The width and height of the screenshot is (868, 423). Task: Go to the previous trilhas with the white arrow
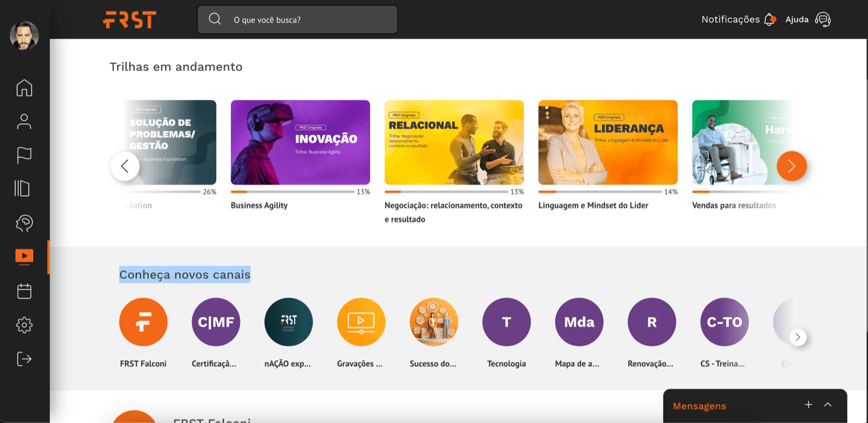(x=125, y=166)
